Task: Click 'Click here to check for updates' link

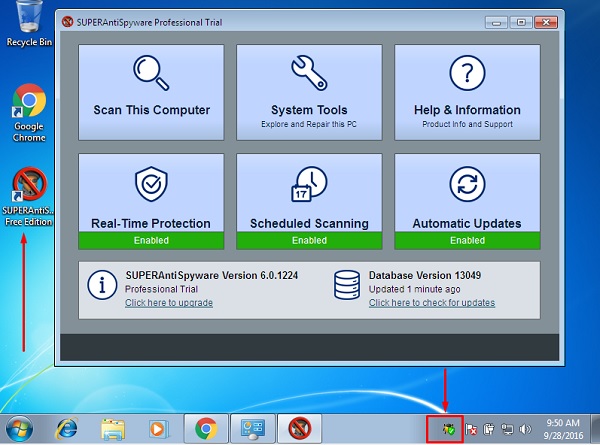Action: click(x=432, y=303)
